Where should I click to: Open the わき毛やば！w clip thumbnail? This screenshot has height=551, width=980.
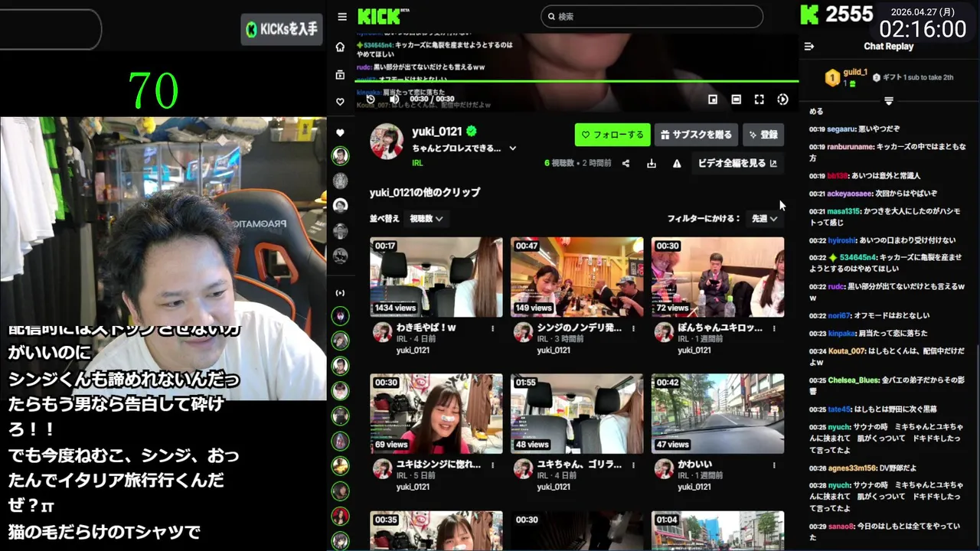[436, 277]
